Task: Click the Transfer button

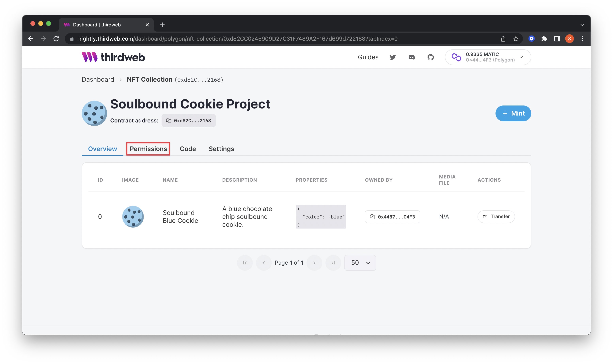Action: [496, 217]
